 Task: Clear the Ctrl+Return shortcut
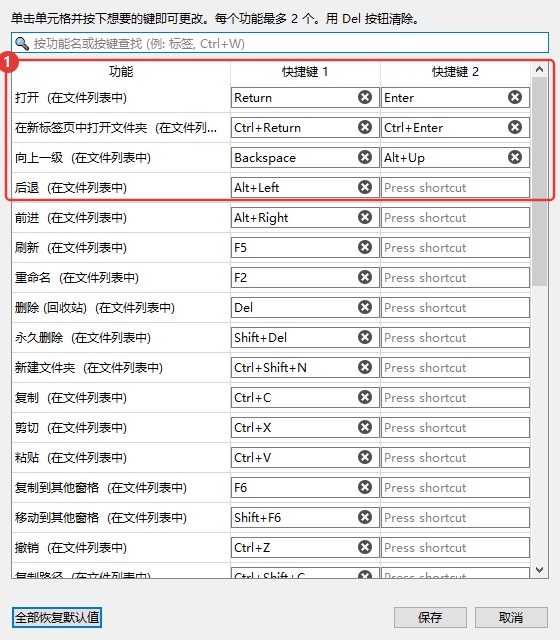coord(365,127)
